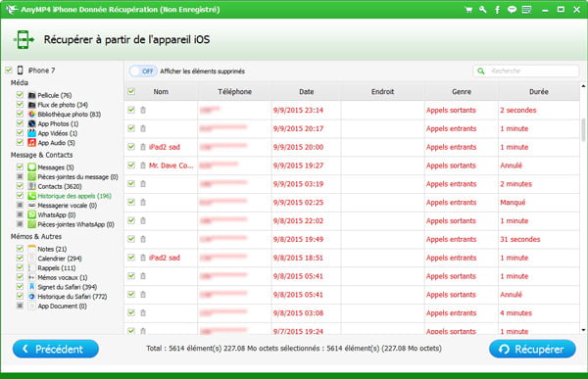Open Pièces-jointes WhatsApp (0) category
This screenshot has width=588, height=379.
coord(75,224)
